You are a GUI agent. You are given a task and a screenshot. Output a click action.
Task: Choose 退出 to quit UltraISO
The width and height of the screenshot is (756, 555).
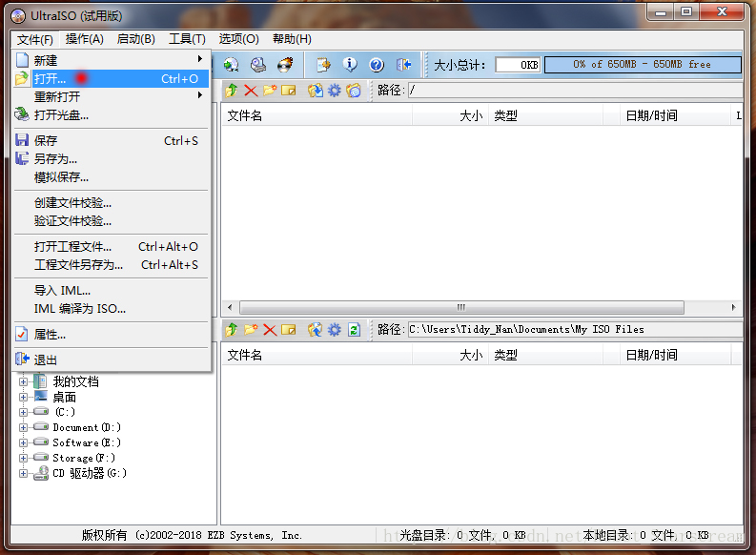[112, 360]
